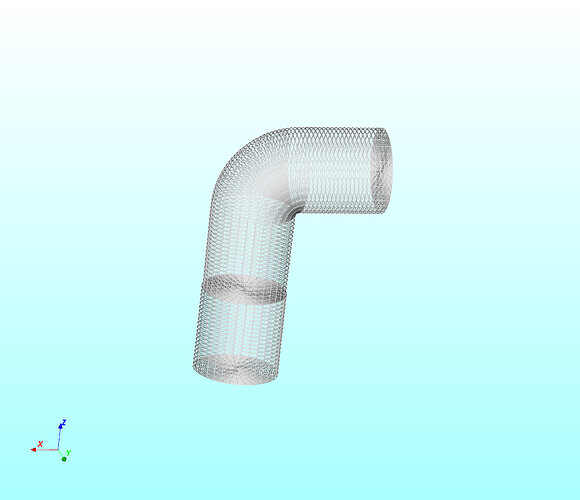Click the red X axis label
Viewport: 580px width, 500px height.
click(x=41, y=444)
